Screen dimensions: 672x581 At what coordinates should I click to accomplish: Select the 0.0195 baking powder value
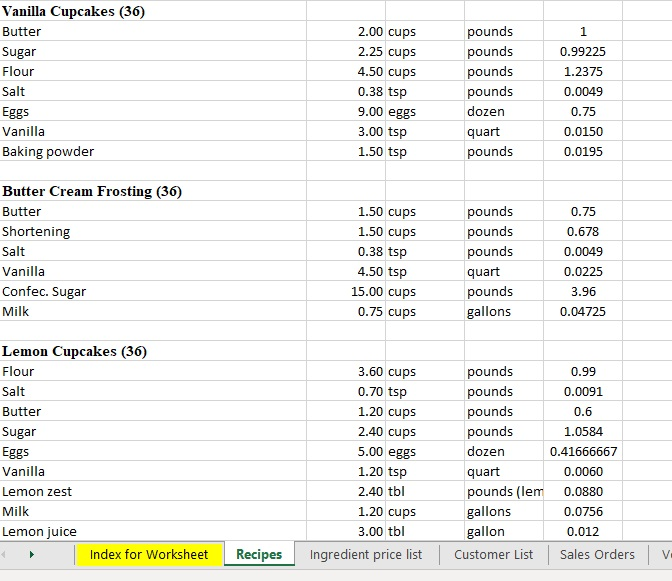point(583,151)
